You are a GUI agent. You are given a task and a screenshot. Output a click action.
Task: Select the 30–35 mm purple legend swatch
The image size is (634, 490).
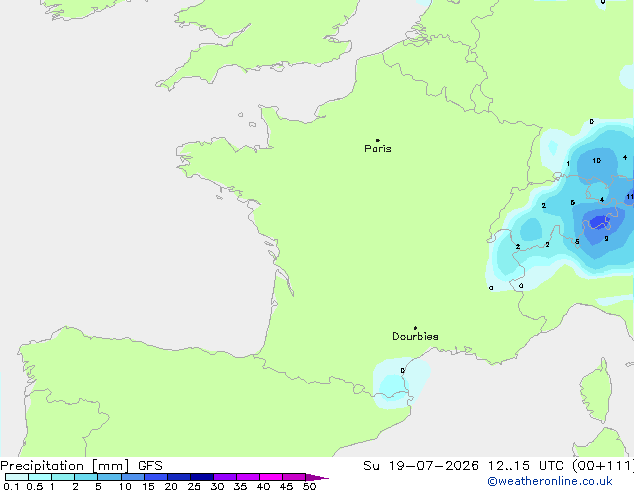(225, 477)
